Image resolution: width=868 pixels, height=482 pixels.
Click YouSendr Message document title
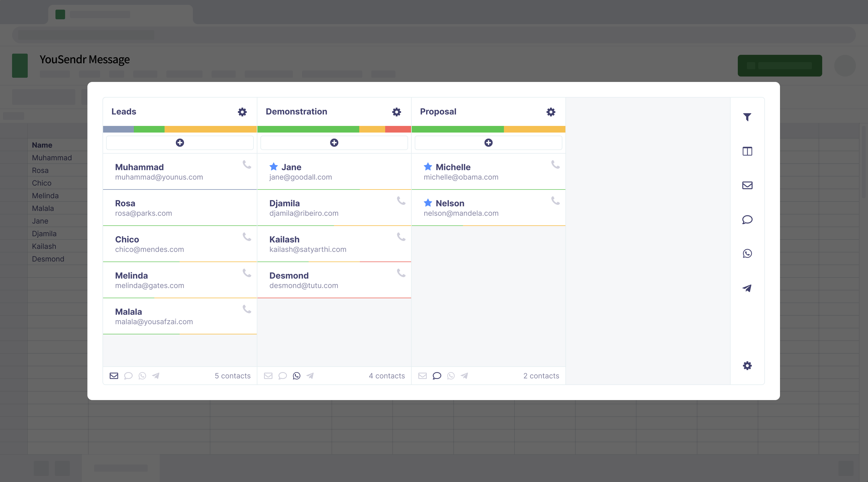[85, 59]
